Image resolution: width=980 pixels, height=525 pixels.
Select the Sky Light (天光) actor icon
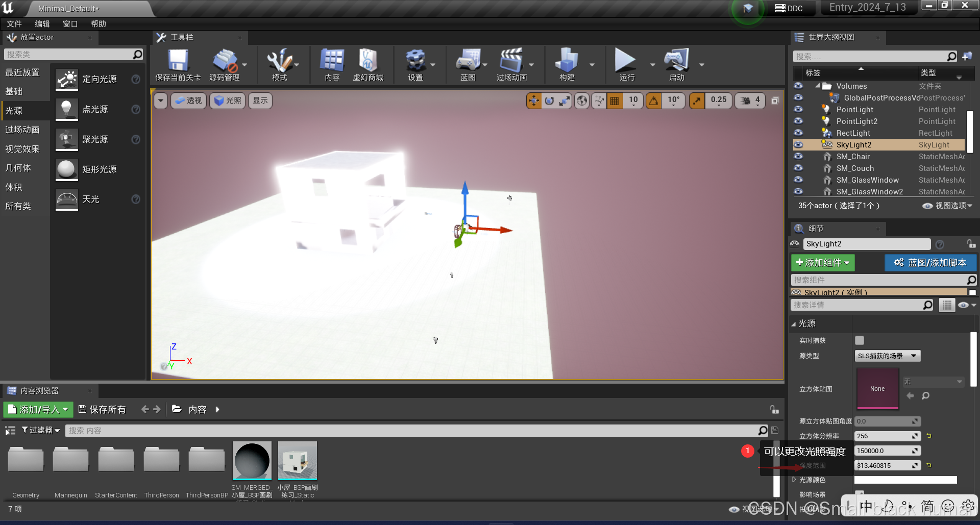(x=67, y=199)
